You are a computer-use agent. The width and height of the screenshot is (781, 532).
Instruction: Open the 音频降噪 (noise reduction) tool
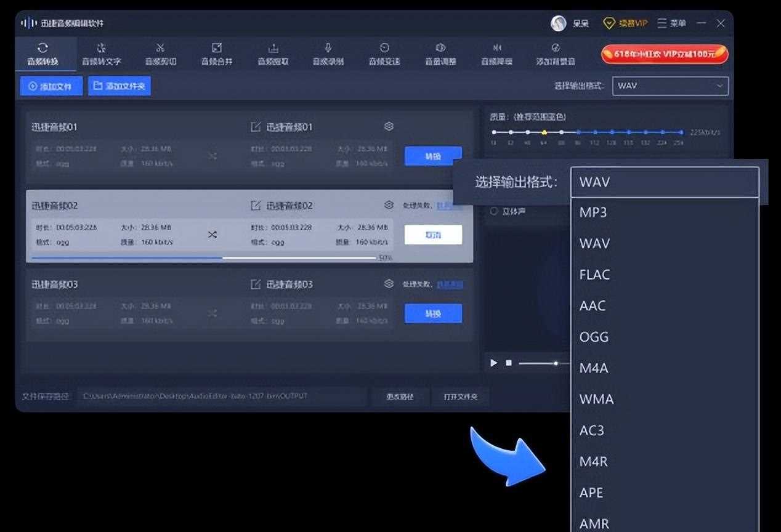click(496, 54)
